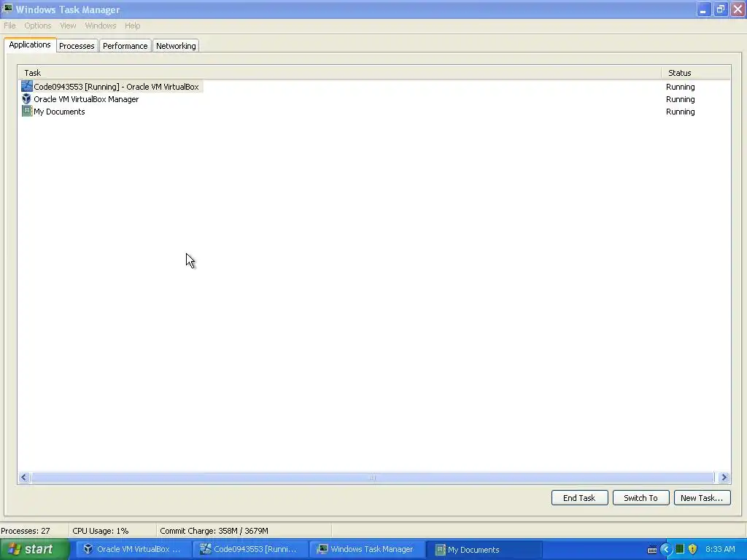747x560 pixels.
Task: Click the keyboard icon in system tray
Action: (652, 550)
